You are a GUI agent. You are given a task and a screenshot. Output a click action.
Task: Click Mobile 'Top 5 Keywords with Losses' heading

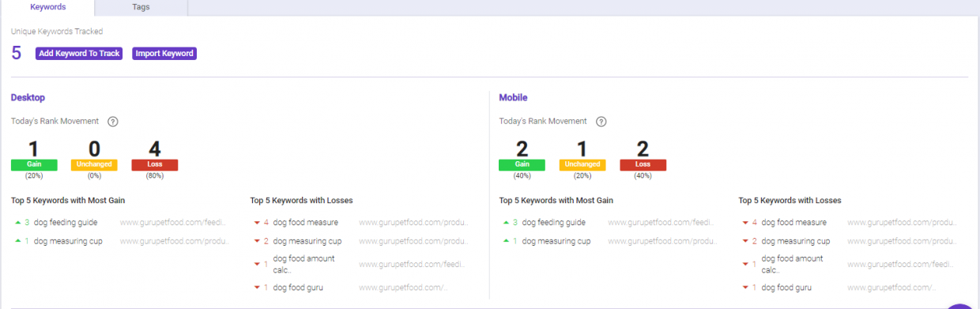790,200
